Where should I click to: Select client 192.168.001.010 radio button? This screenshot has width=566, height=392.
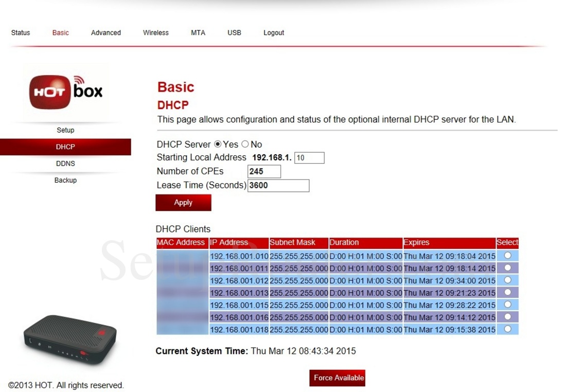coord(507,256)
